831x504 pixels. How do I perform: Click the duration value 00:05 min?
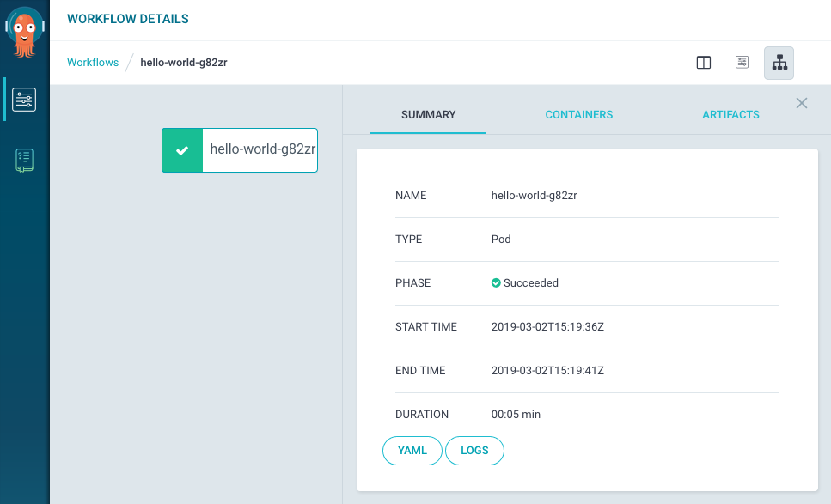click(x=516, y=415)
